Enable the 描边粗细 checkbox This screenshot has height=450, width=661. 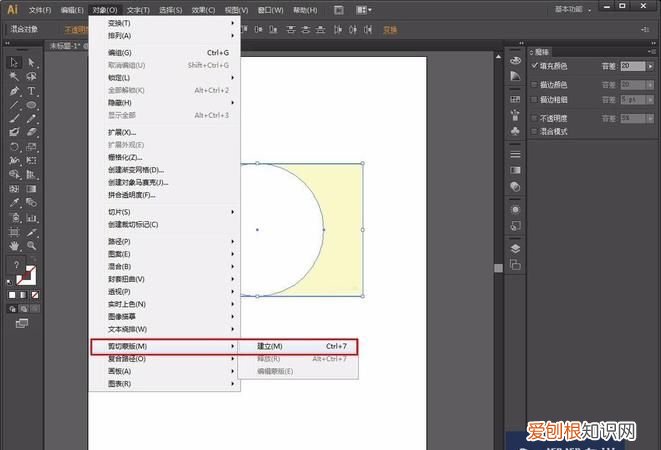tap(534, 100)
